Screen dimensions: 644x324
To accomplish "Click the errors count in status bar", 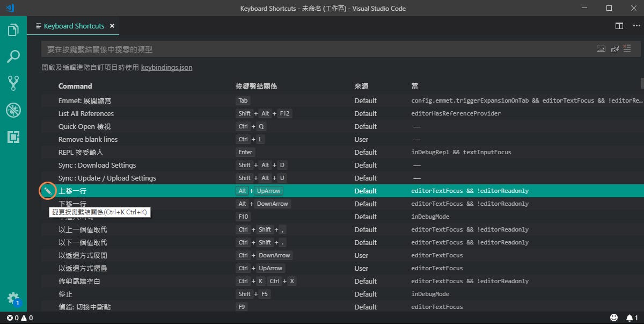I will [13, 318].
